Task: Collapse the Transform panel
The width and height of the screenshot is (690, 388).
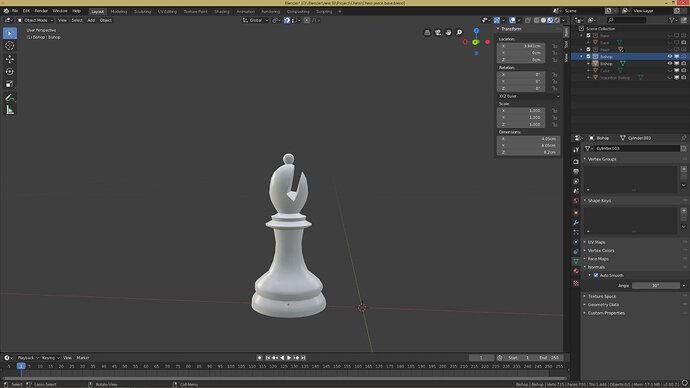Action: pyautogui.click(x=511, y=29)
